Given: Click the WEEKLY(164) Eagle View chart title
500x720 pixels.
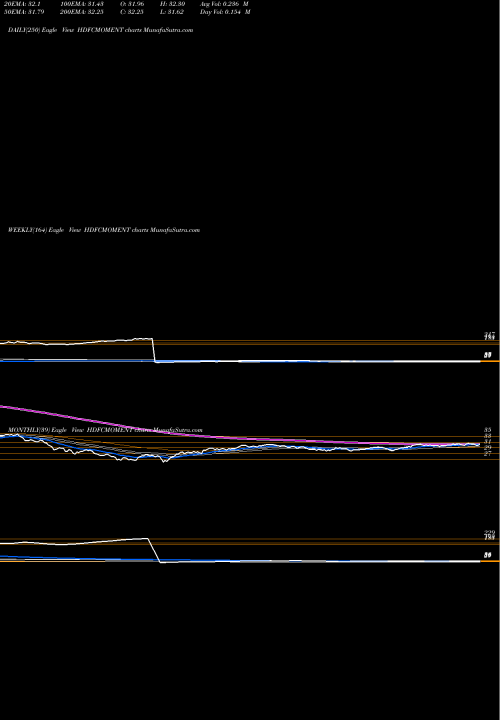Looking at the screenshot, I should pos(104,230).
